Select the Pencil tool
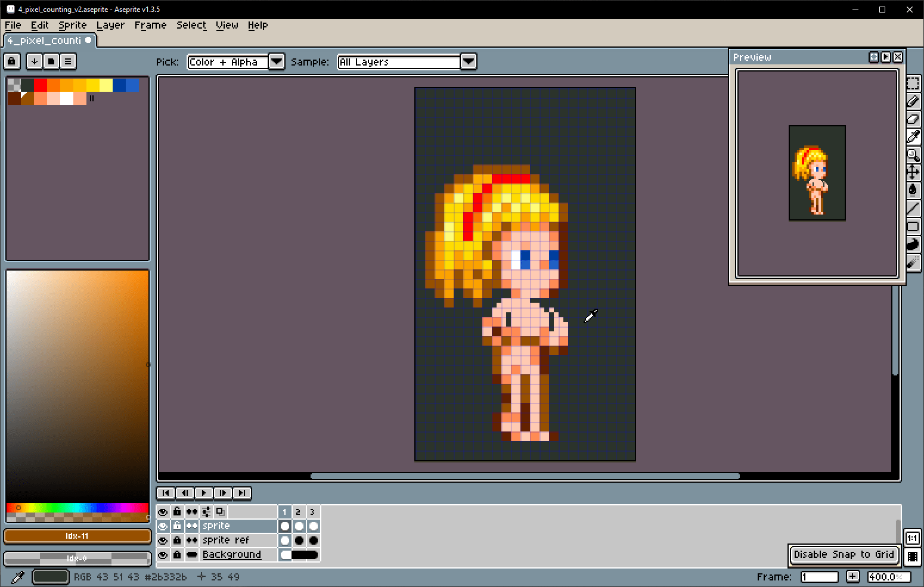This screenshot has height=587, width=924. pos(913,101)
